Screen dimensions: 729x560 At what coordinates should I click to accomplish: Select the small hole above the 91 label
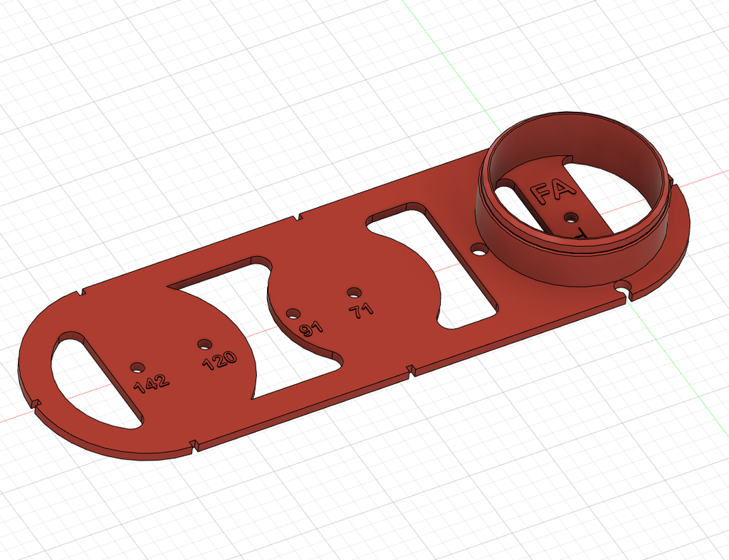[x=292, y=313]
